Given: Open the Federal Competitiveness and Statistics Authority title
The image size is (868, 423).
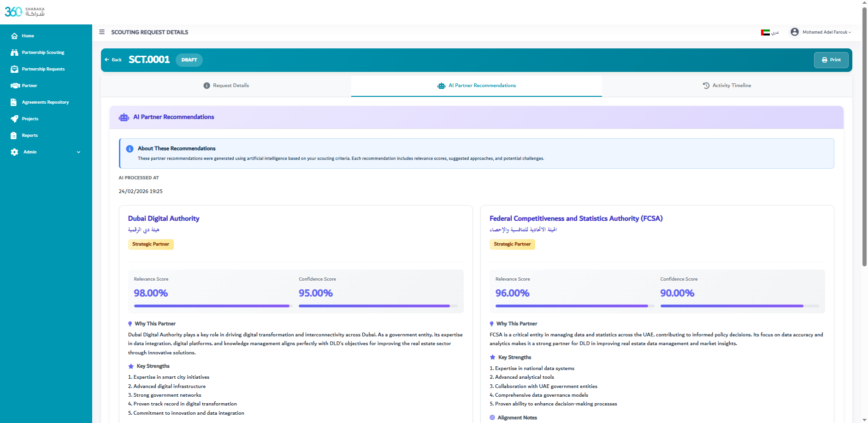Looking at the screenshot, I should pyautogui.click(x=576, y=218).
